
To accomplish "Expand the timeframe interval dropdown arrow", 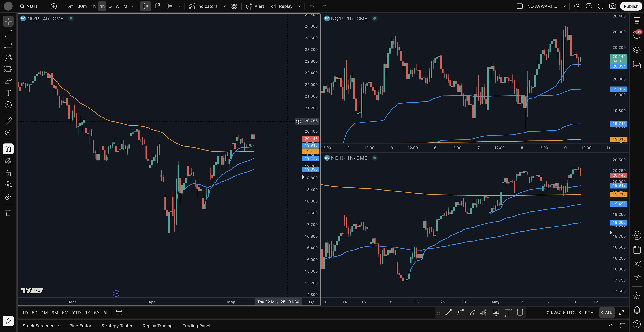I will click(x=133, y=6).
